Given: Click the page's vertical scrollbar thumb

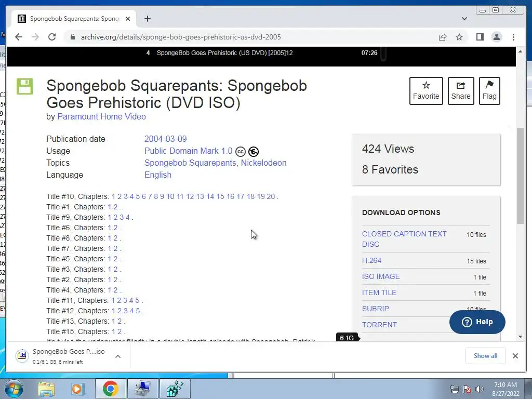Looking at the screenshot, I should point(520,176).
